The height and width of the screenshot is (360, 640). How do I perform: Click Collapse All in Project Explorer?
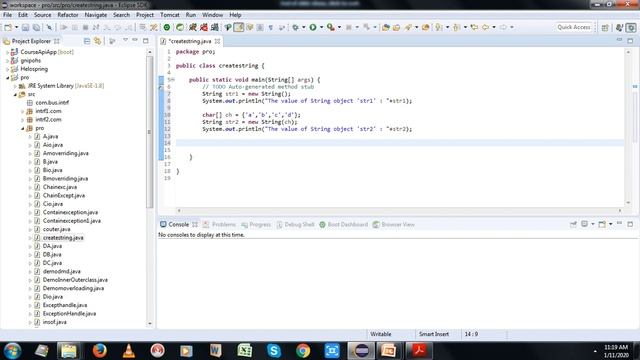pyautogui.click(x=87, y=41)
